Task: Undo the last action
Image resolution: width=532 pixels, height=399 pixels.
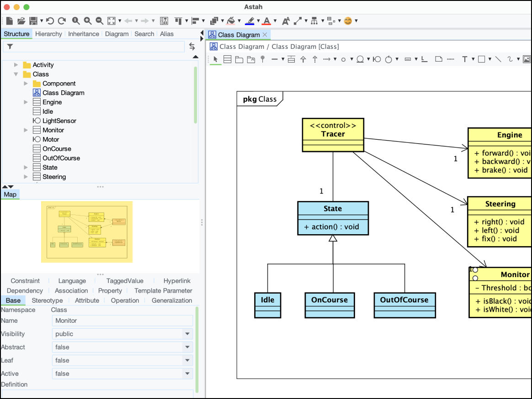Action: click(x=50, y=21)
